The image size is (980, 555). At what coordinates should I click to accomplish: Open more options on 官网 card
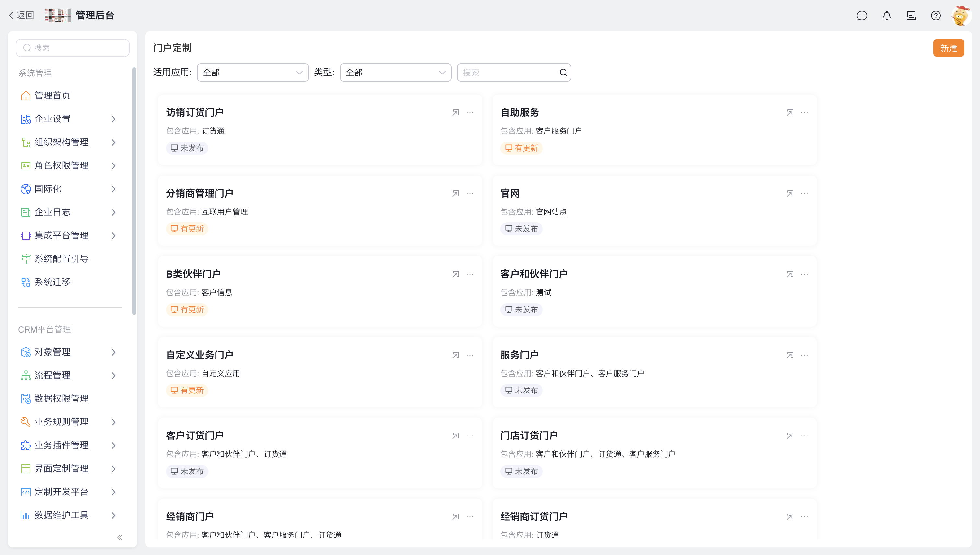pos(804,194)
